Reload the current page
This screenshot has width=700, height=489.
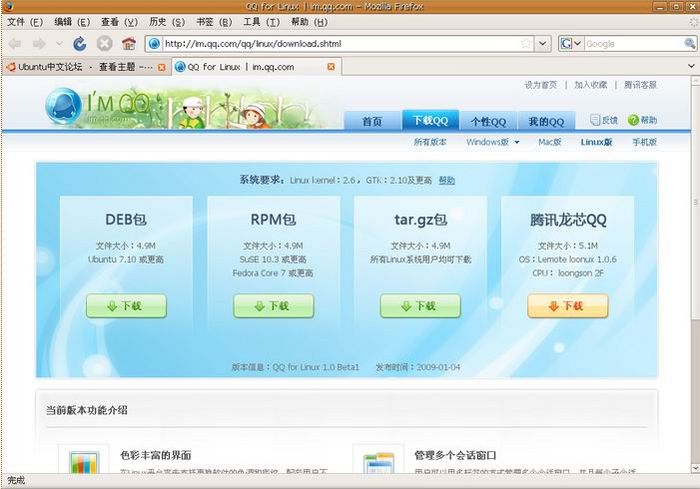[x=80, y=44]
